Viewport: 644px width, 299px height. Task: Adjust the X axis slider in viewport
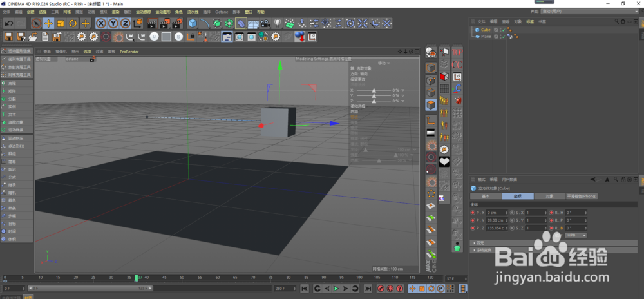[x=374, y=90]
